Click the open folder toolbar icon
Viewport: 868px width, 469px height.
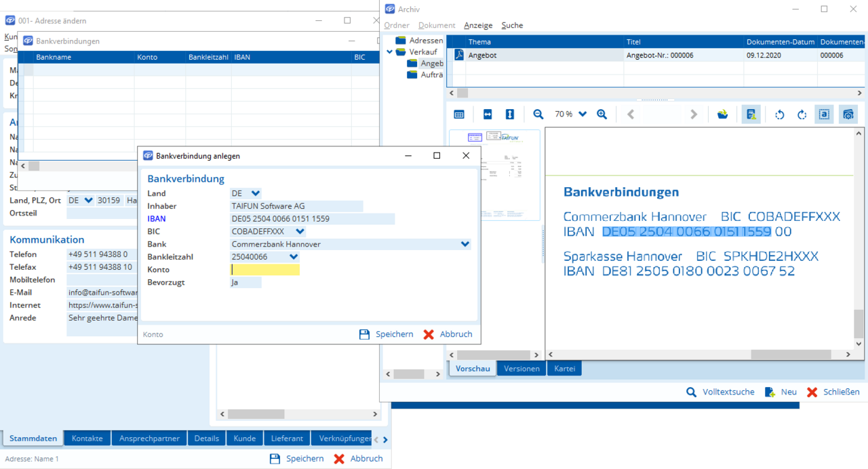click(x=723, y=115)
